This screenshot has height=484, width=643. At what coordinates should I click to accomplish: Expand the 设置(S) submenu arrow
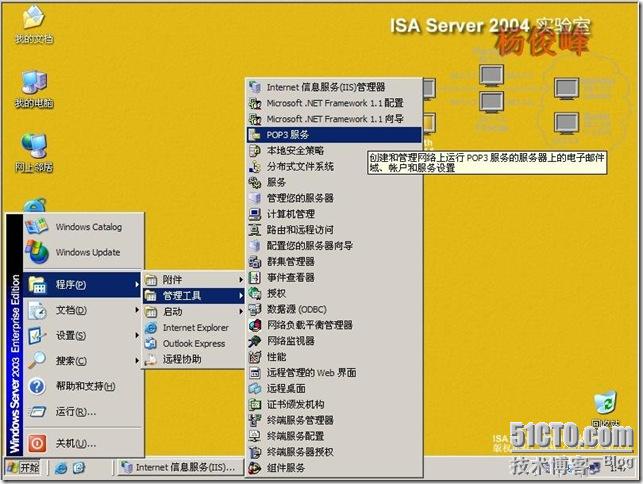pyautogui.click(x=137, y=336)
